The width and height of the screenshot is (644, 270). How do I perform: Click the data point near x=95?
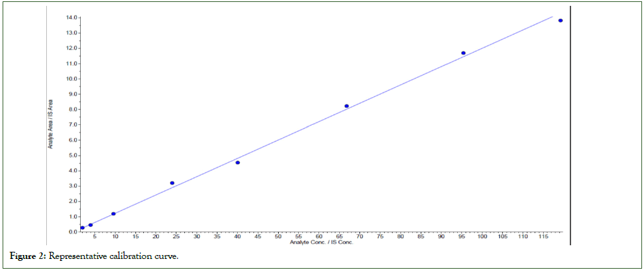pyautogui.click(x=463, y=53)
